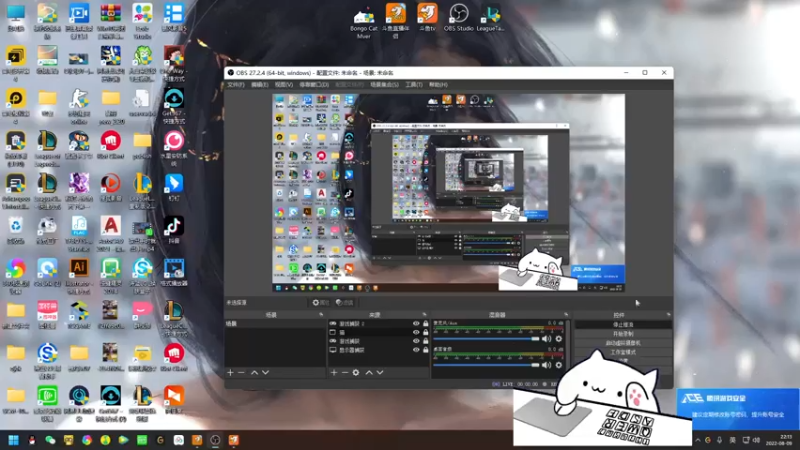Image resolution: width=800 pixels, height=450 pixels.
Task: Open settings gear for 麦克风/Aux channel
Action: click(x=559, y=339)
